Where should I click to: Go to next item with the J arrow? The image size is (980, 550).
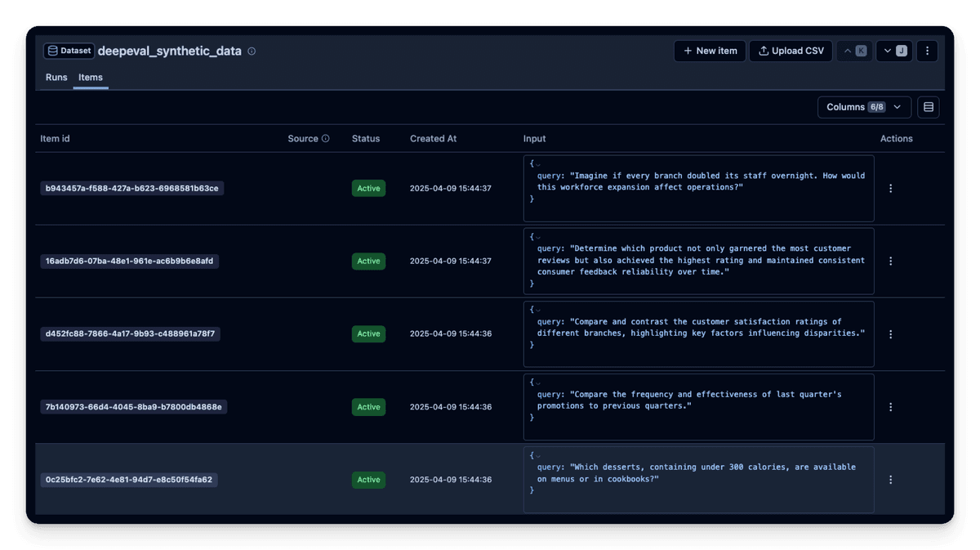[894, 51]
